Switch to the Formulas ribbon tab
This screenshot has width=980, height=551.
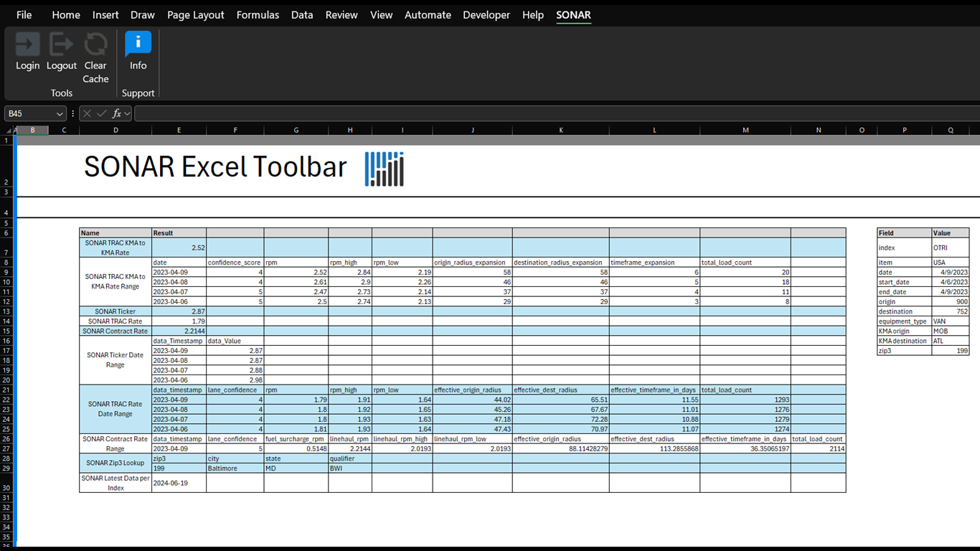[258, 14]
